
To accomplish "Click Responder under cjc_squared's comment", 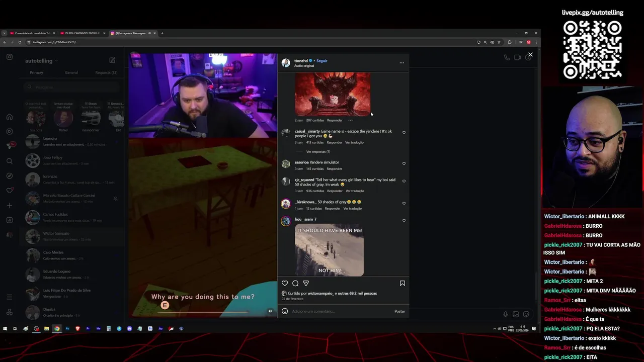I will pyautogui.click(x=335, y=191).
